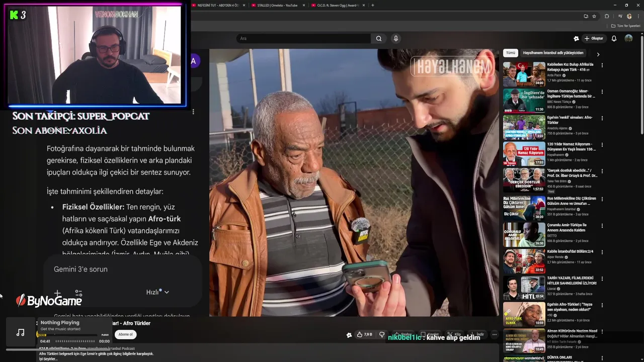This screenshot has height=362, width=644.
Task: Open options for Kabileden Kız Bulup video
Action: pos(602,65)
